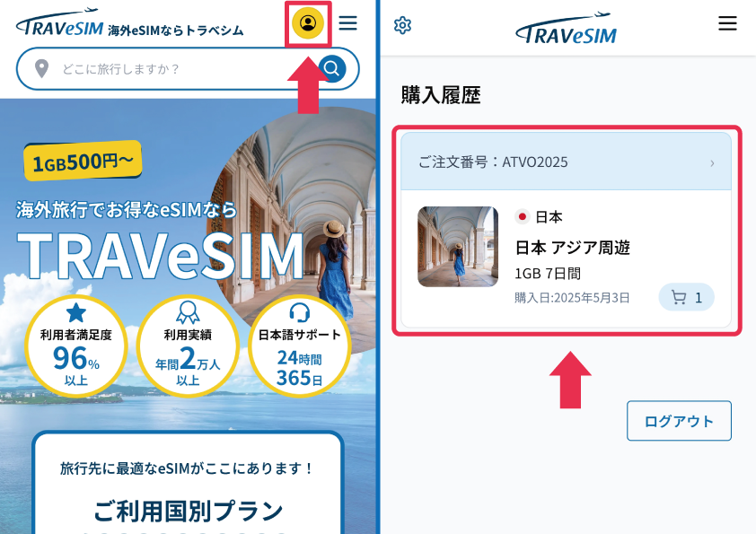Select the 日本 アジア周遊 plan title
This screenshot has width=756, height=534.
coord(572,248)
